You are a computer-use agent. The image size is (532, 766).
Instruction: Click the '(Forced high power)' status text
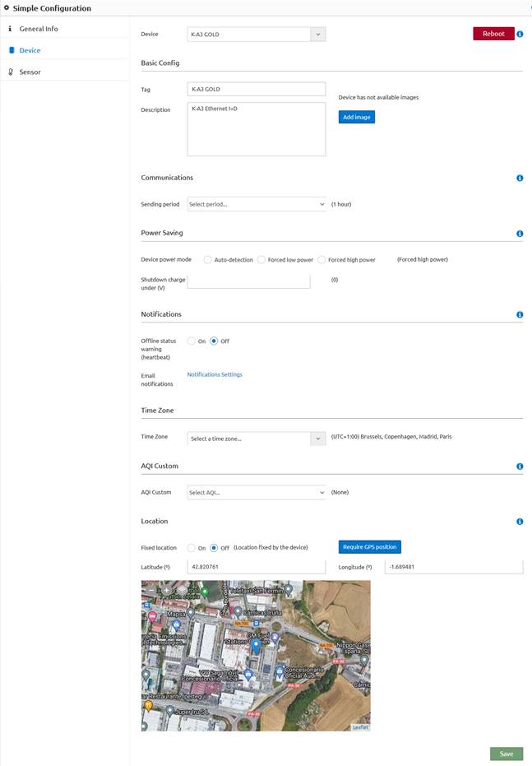(422, 259)
